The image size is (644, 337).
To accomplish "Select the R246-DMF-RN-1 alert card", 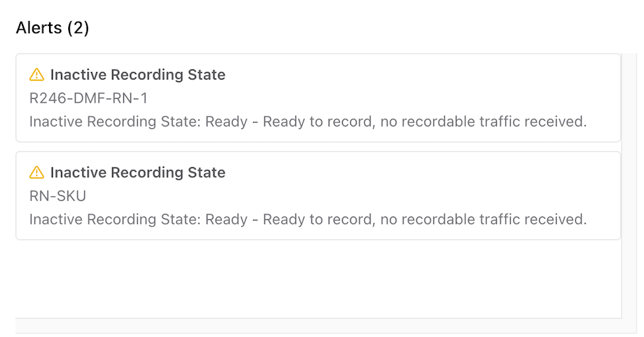I will (318, 98).
